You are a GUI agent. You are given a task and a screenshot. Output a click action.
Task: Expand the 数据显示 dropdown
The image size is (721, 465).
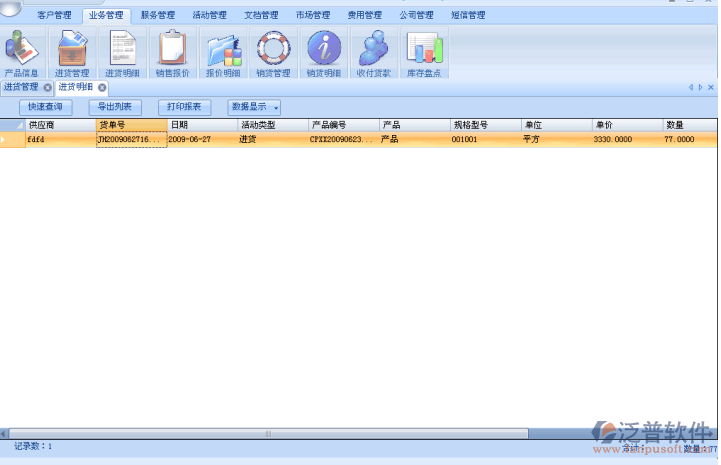click(x=254, y=107)
